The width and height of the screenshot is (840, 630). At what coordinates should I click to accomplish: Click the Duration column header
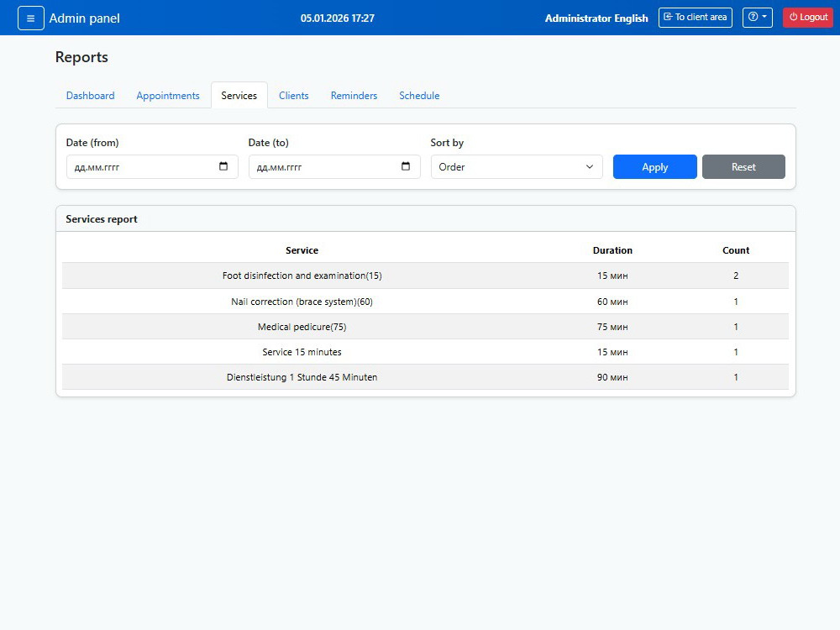click(x=612, y=250)
